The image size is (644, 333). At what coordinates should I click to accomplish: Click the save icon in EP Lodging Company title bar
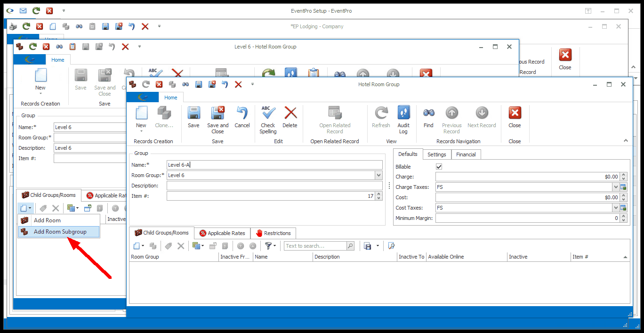(x=105, y=26)
